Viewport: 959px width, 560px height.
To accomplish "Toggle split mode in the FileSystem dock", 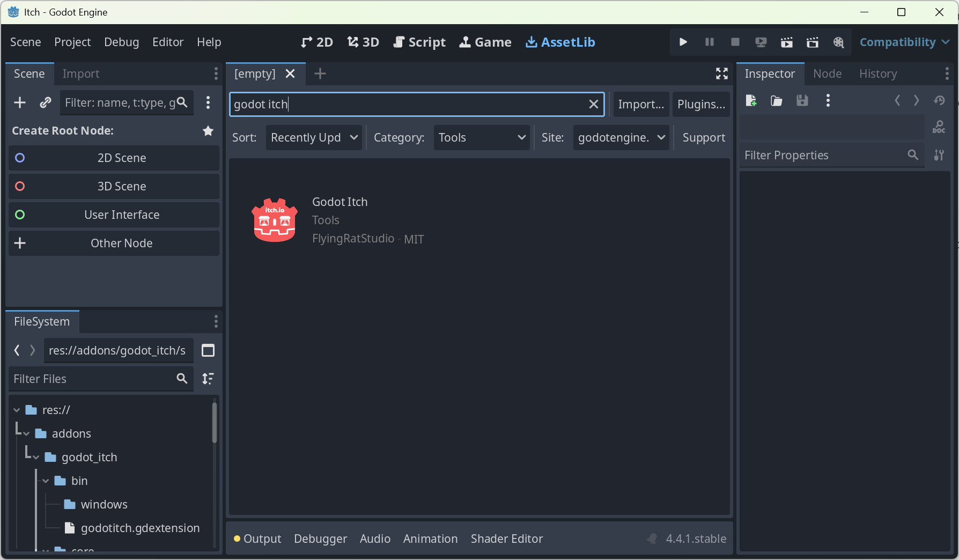I will 208,350.
